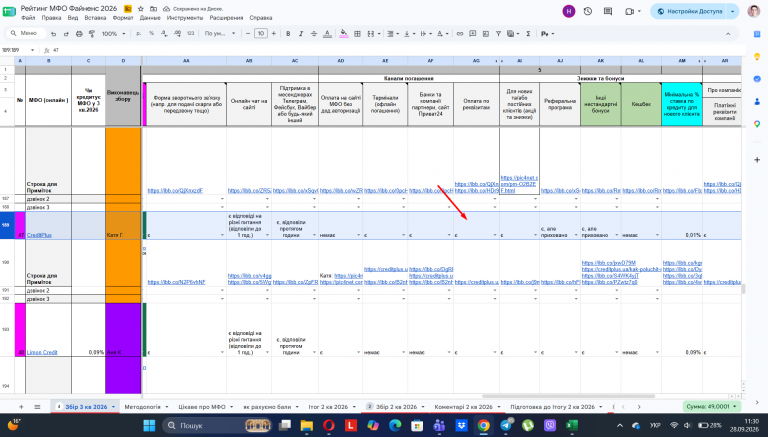Screen dimensions: 768x437
Task: Open Telegram from the taskbar
Action: coord(506,425)
